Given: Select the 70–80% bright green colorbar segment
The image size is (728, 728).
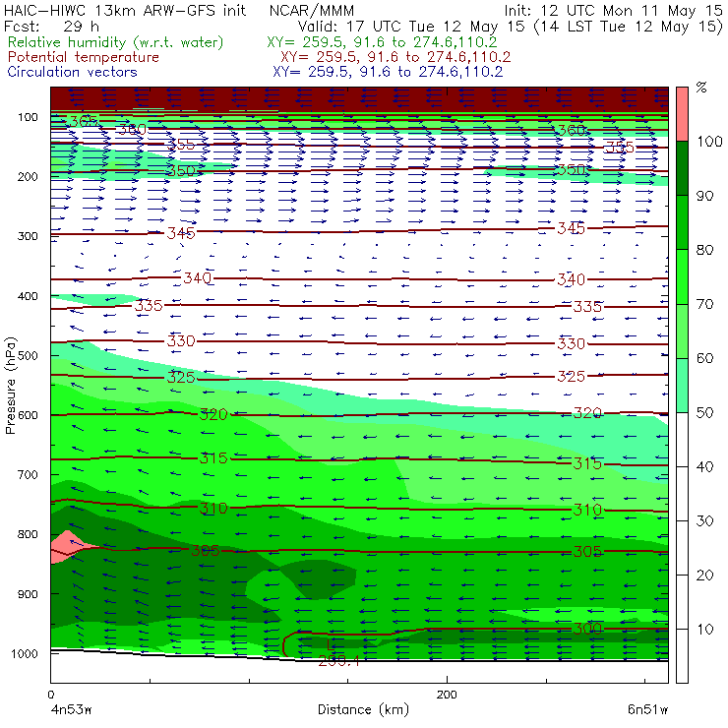Looking at the screenshot, I should tap(682, 276).
